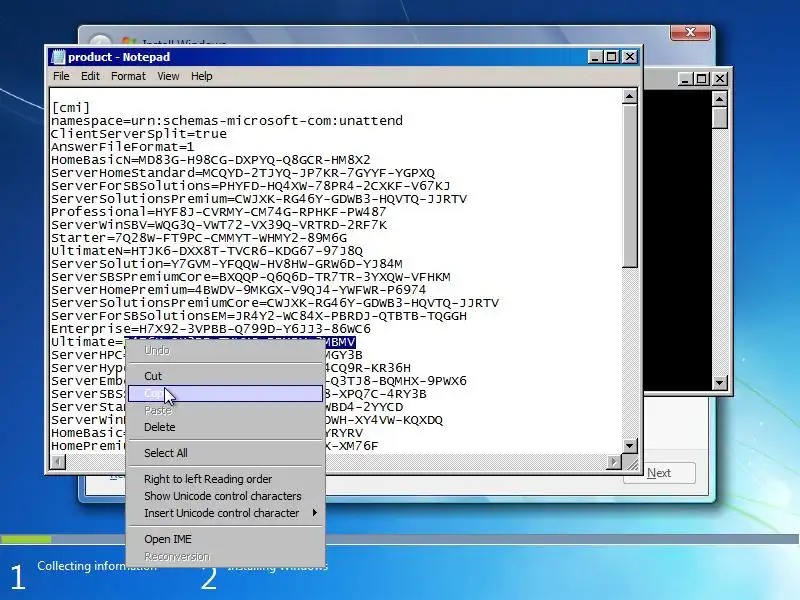The height and width of the screenshot is (600, 800).
Task: Click Notepad vertical scrollbar up arrow
Action: (x=630, y=96)
